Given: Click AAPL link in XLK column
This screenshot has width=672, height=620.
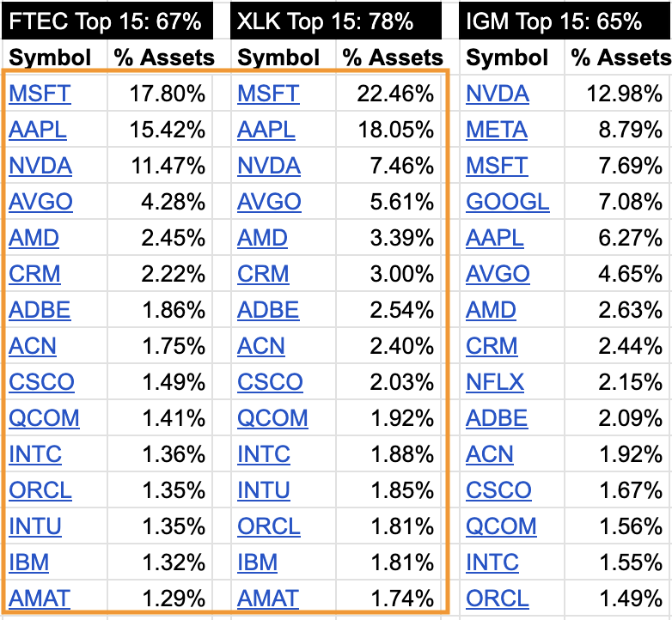Looking at the screenshot, I should [266, 130].
